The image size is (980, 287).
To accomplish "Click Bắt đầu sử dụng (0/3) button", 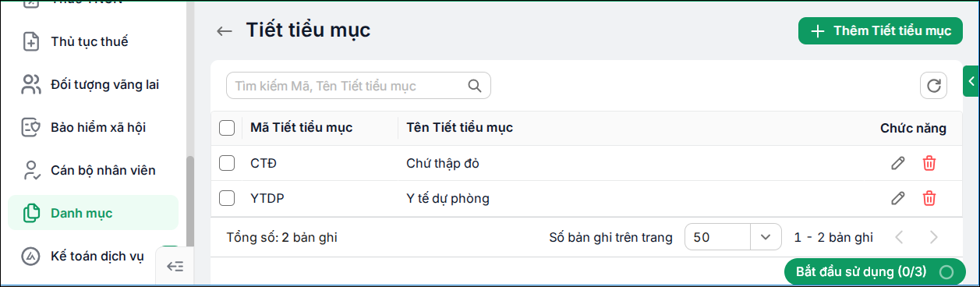I will click(x=875, y=272).
